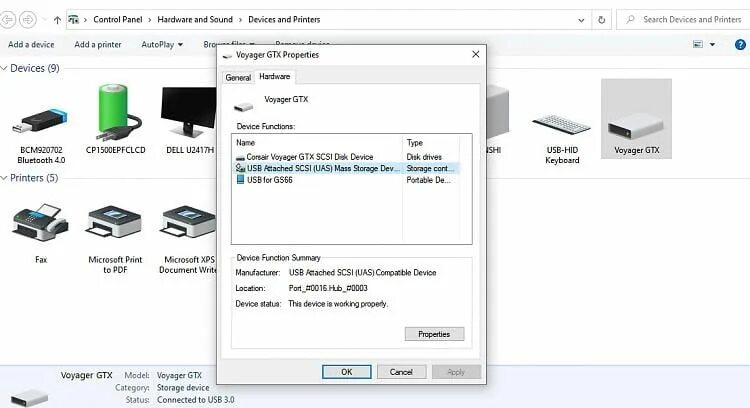This screenshot has height=408, width=750.
Task: Select the USB for GS66 row
Action: pyautogui.click(x=345, y=180)
